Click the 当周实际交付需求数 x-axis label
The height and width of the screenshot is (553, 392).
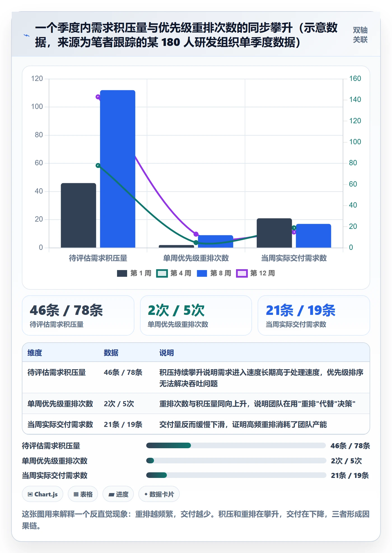tap(294, 258)
